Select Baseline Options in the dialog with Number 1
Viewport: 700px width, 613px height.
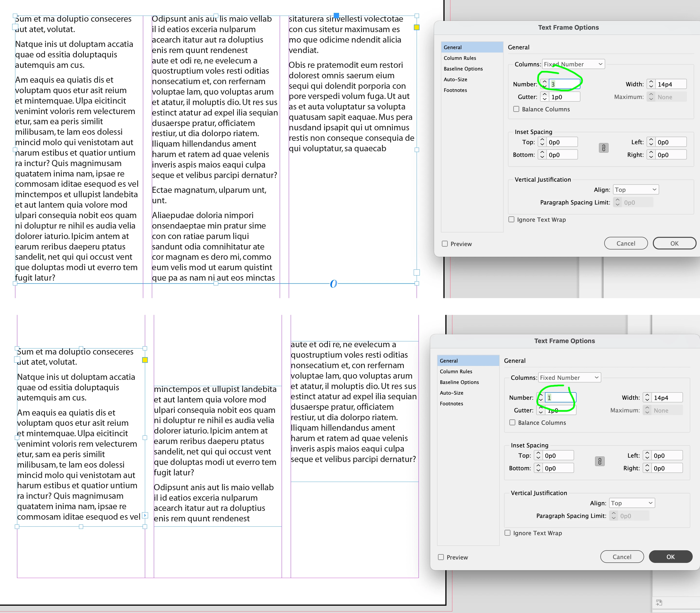click(x=459, y=382)
